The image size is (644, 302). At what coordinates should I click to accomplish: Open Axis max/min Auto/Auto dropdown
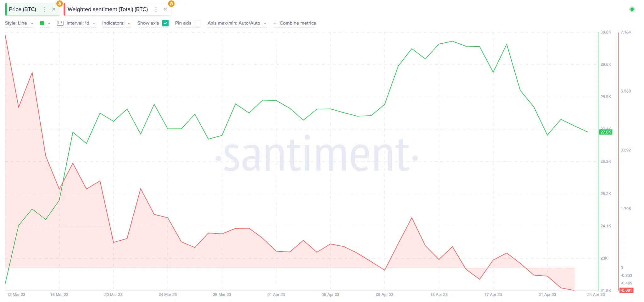pyautogui.click(x=237, y=23)
